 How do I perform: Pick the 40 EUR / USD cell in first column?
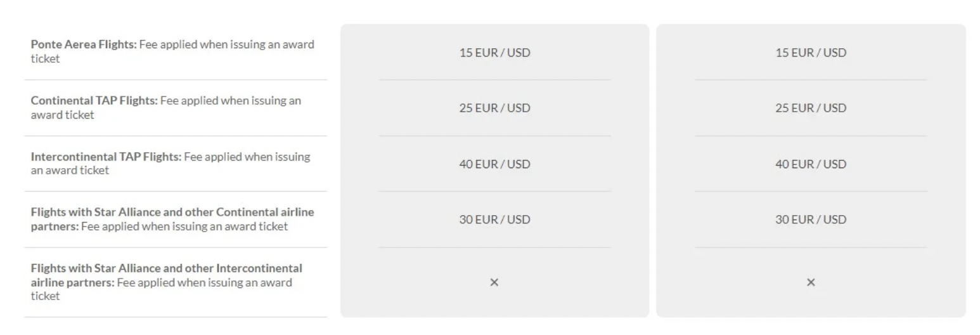[x=494, y=164]
